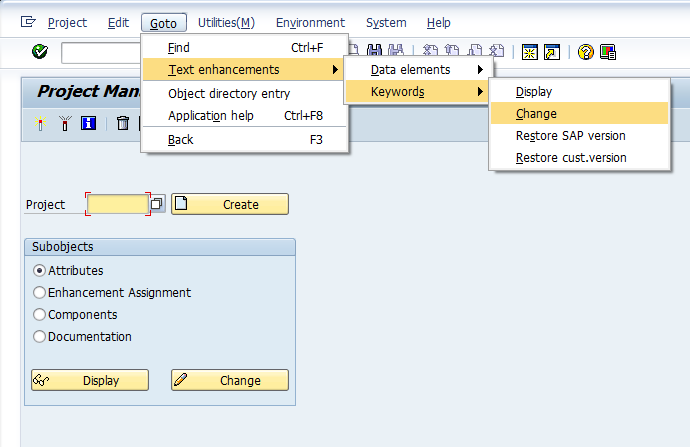Click the green checkmark Enter icon

(x=40, y=52)
